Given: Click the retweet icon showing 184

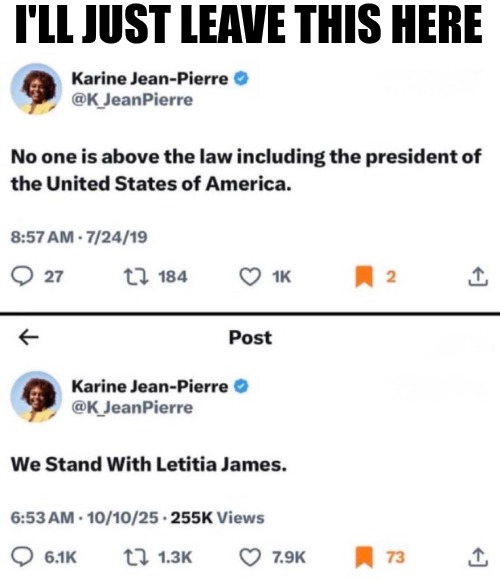Looking at the screenshot, I should pyautogui.click(x=136, y=277).
